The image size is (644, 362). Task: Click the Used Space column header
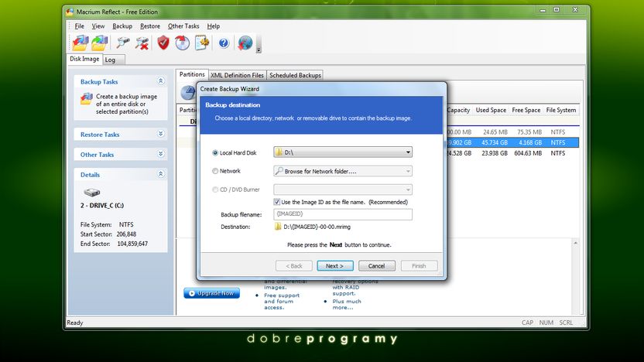pyautogui.click(x=491, y=110)
